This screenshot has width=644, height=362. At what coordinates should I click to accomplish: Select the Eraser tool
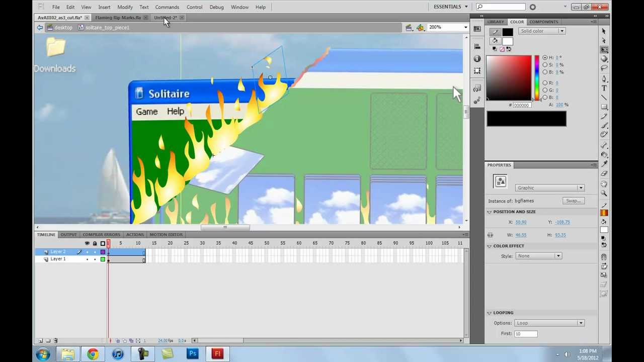click(604, 173)
